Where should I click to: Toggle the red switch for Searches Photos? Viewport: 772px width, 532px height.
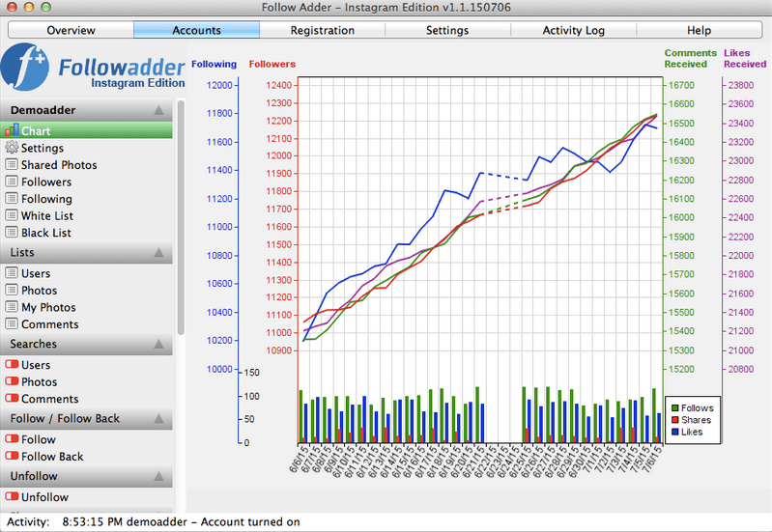12,381
